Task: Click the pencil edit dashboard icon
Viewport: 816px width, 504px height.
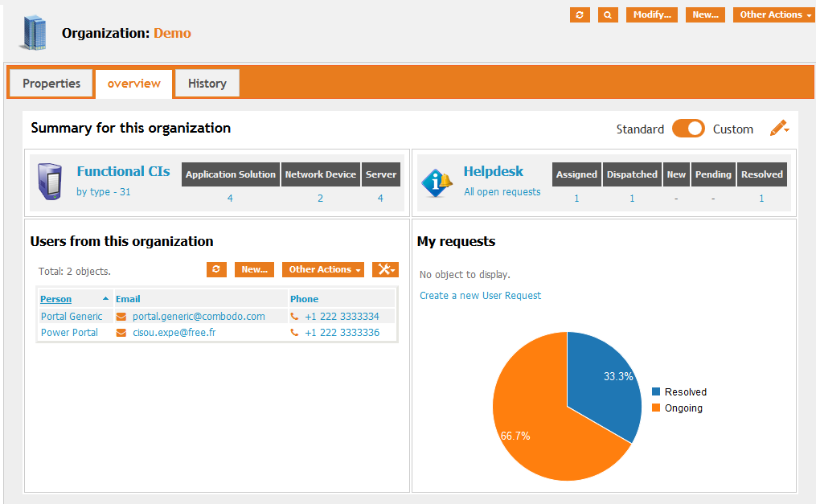Action: tap(779, 128)
